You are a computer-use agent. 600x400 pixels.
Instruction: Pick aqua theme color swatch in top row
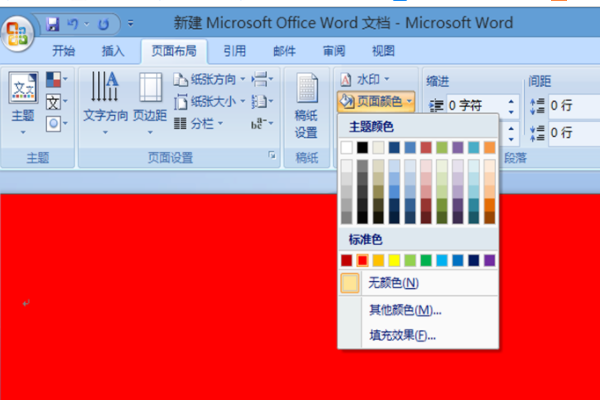click(x=474, y=147)
